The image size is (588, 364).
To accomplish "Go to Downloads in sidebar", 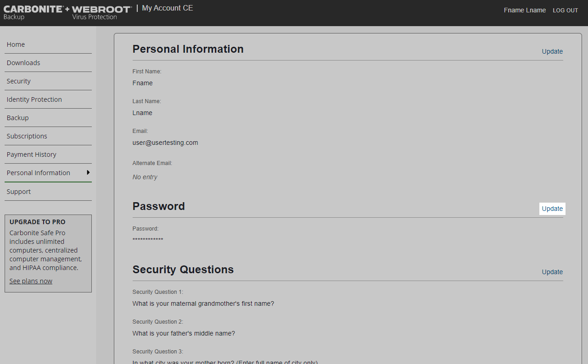I will (23, 63).
